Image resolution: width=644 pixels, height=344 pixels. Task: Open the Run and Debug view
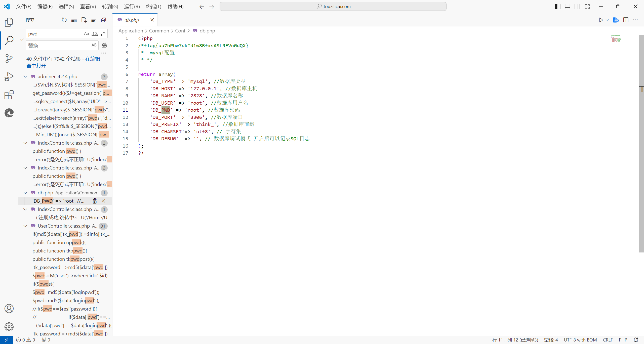[9, 77]
